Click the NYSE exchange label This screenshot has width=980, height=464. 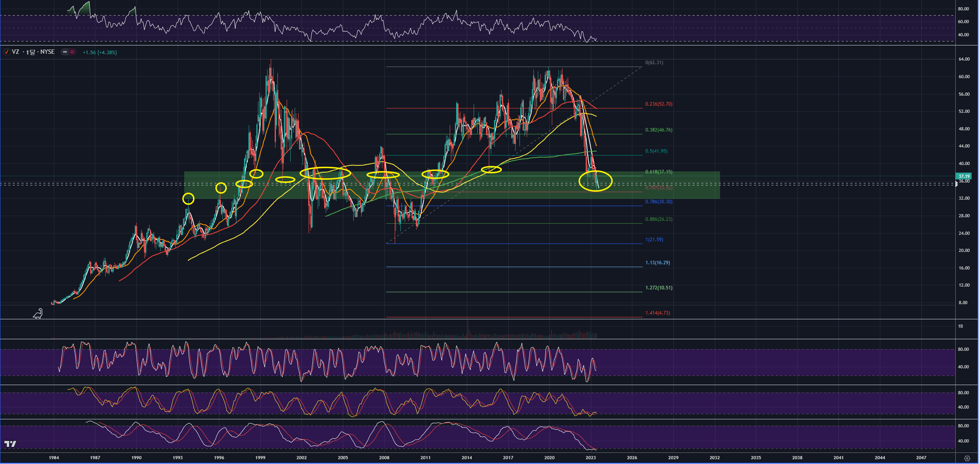[47, 52]
